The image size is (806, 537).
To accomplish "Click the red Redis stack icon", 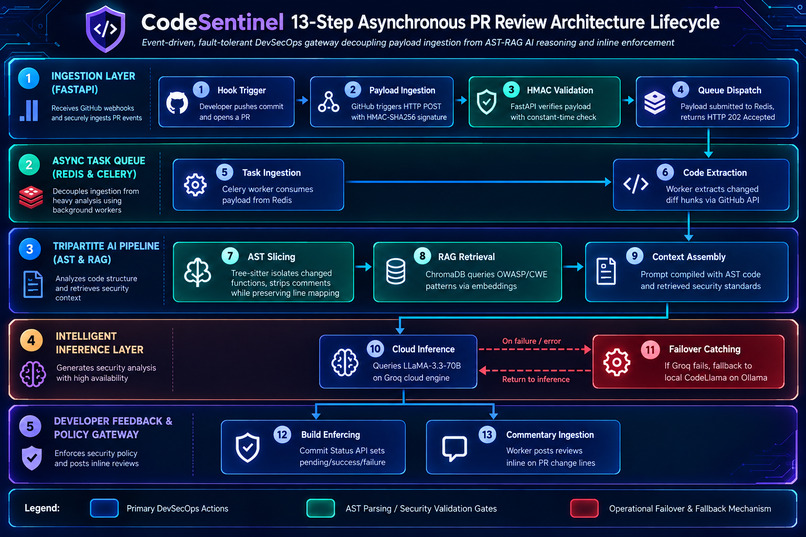I will [31, 197].
